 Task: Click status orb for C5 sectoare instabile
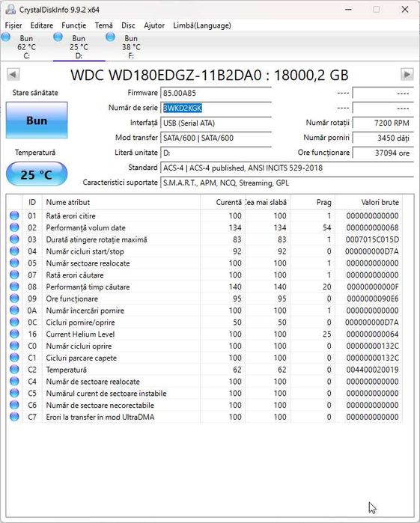click(x=14, y=394)
